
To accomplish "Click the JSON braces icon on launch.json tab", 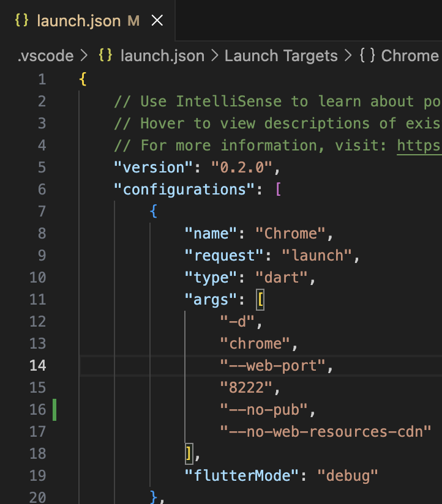I will point(22,20).
